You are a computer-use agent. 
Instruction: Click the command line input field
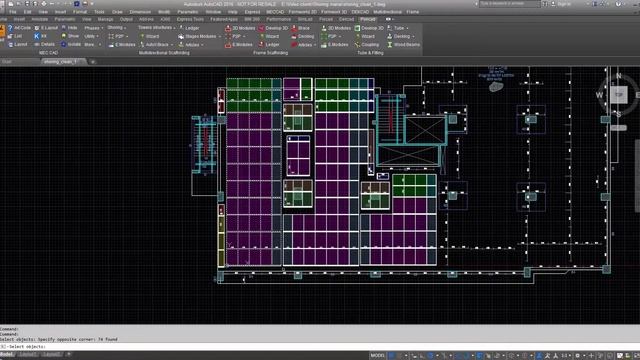pyautogui.click(x=320, y=347)
